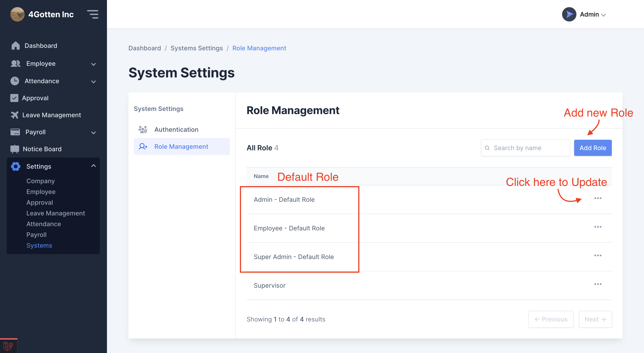Focus the Search by name field

click(x=525, y=148)
